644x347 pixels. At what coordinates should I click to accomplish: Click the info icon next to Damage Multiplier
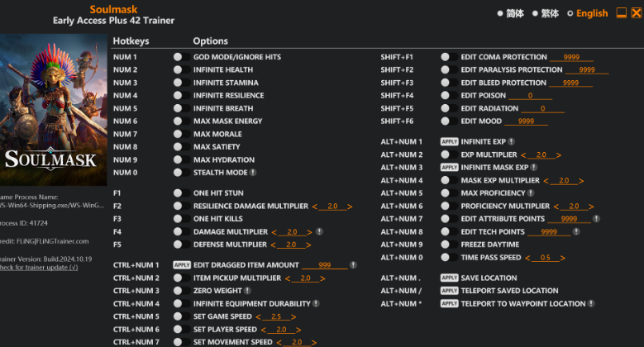tap(318, 232)
